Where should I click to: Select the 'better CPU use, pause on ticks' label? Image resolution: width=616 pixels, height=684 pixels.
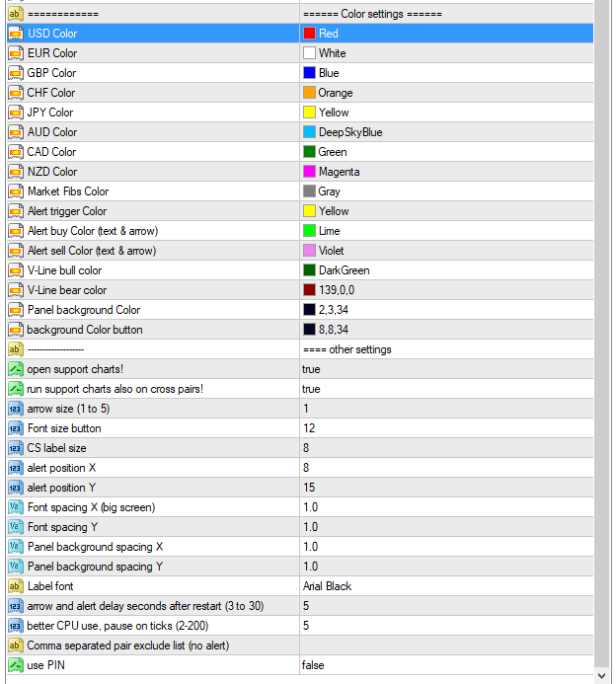click(117, 626)
